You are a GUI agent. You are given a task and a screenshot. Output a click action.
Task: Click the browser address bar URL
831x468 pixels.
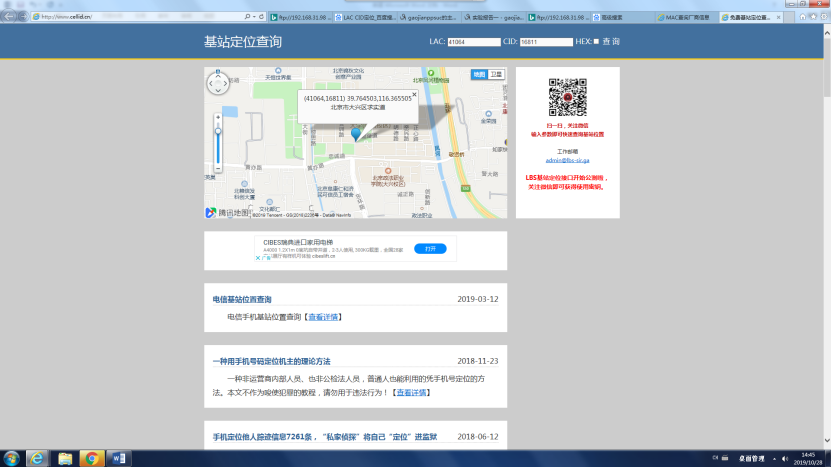coord(67,17)
